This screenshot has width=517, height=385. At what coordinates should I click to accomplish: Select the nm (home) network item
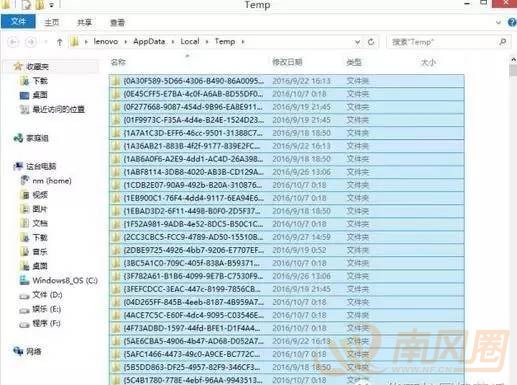[x=46, y=181]
